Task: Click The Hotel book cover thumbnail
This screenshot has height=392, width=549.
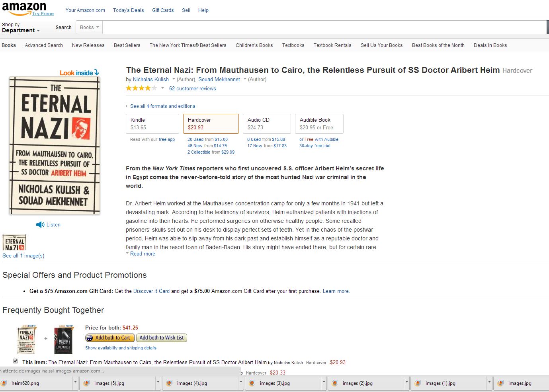Action: (64, 339)
